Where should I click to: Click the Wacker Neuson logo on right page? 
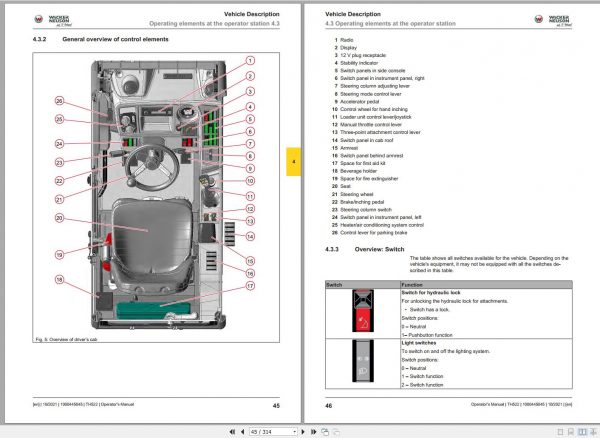(553, 20)
